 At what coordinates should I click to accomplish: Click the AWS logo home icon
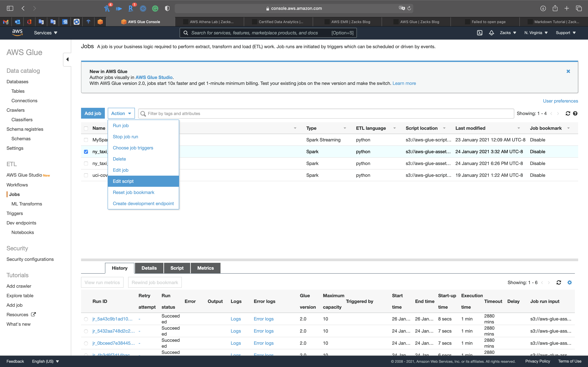click(x=18, y=33)
